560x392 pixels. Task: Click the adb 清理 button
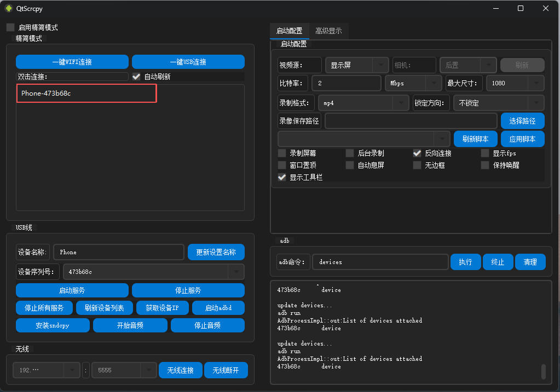(x=530, y=262)
